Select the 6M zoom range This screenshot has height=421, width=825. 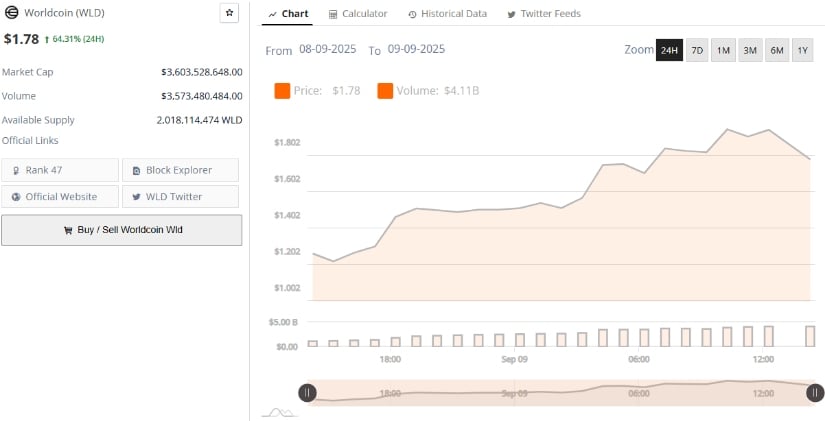click(777, 50)
